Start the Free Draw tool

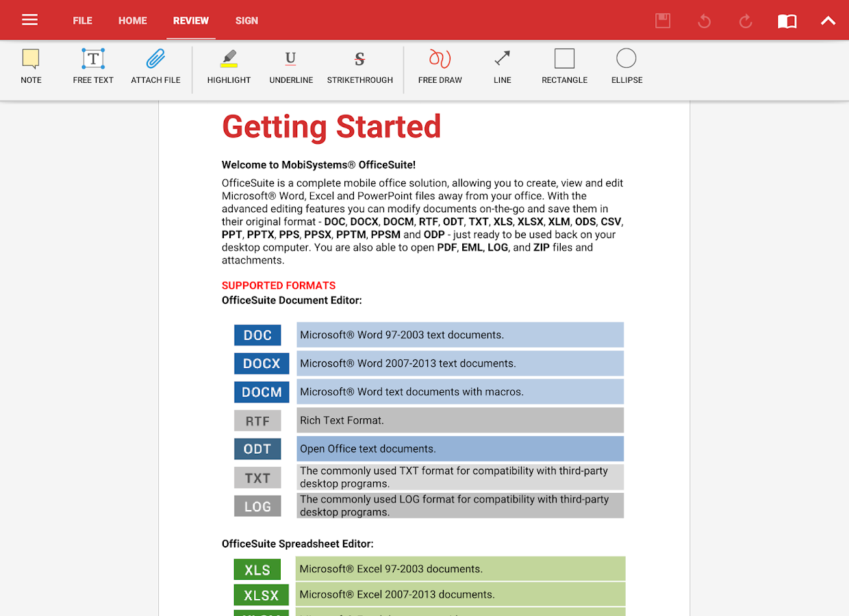[x=440, y=66]
